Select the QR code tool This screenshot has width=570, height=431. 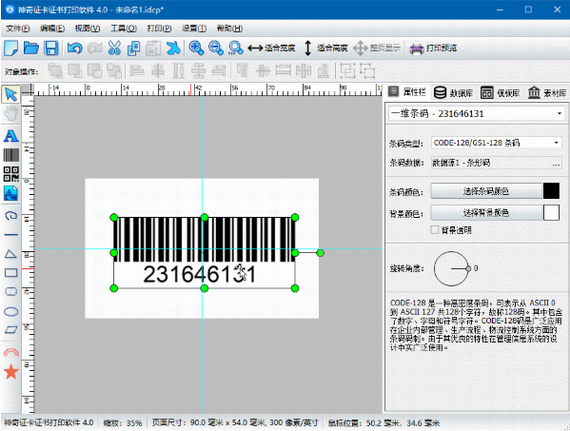[11, 174]
